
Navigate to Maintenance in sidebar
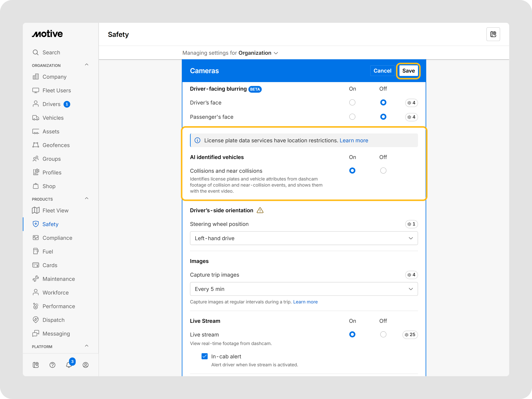coord(59,279)
